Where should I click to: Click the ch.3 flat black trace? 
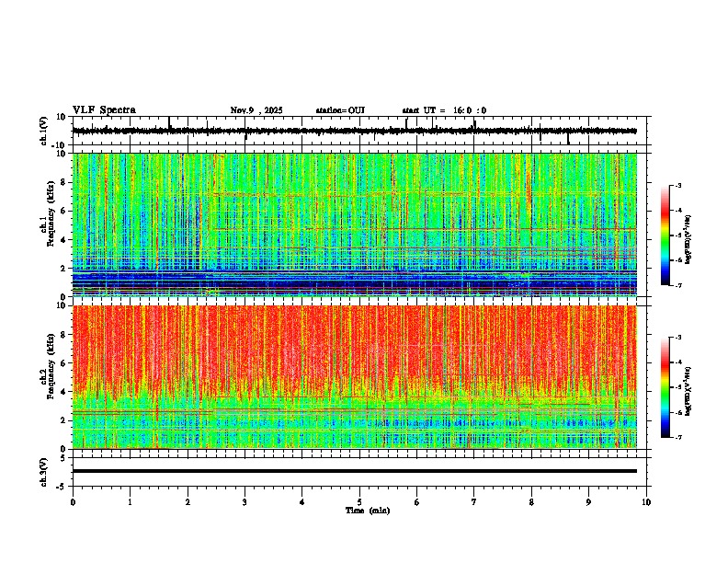(355, 471)
